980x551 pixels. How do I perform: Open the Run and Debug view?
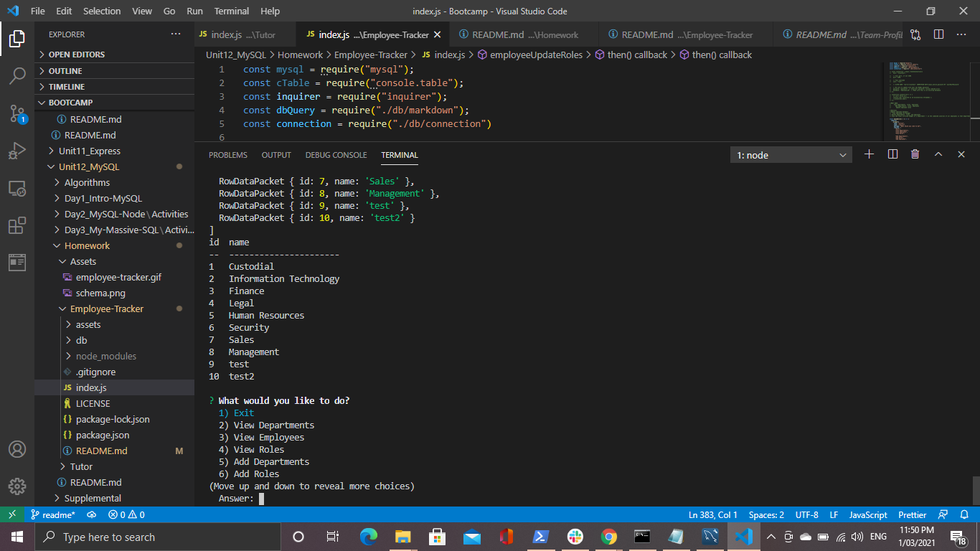pos(17,151)
